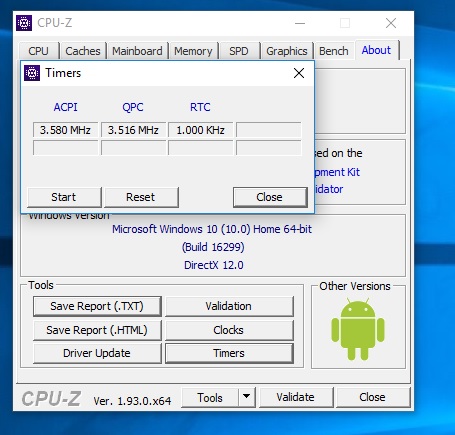Click the CPU-Z logo at bottom left
Viewport: 455px width, 435px height.
click(x=51, y=399)
